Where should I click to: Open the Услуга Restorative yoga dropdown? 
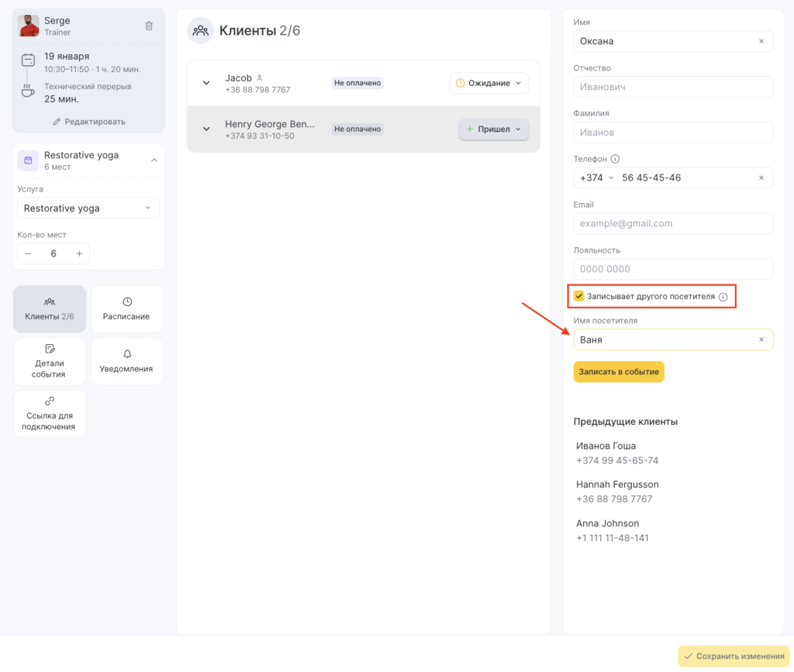(x=88, y=208)
